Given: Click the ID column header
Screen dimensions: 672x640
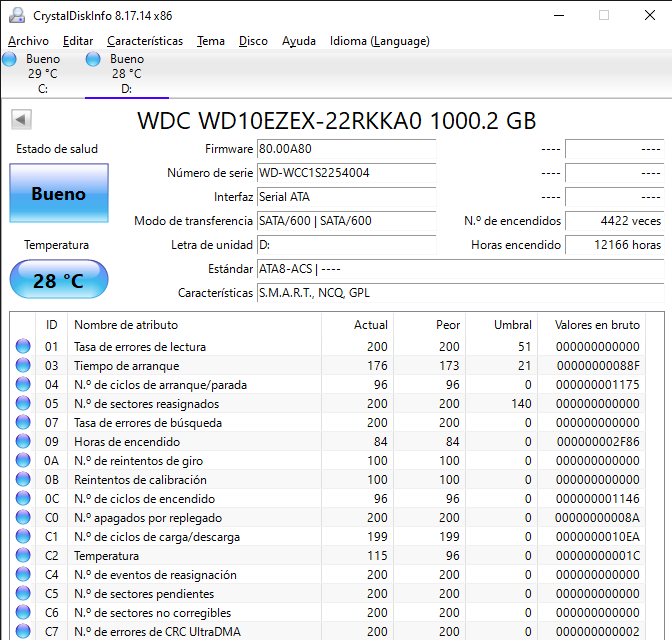Looking at the screenshot, I should (51, 325).
